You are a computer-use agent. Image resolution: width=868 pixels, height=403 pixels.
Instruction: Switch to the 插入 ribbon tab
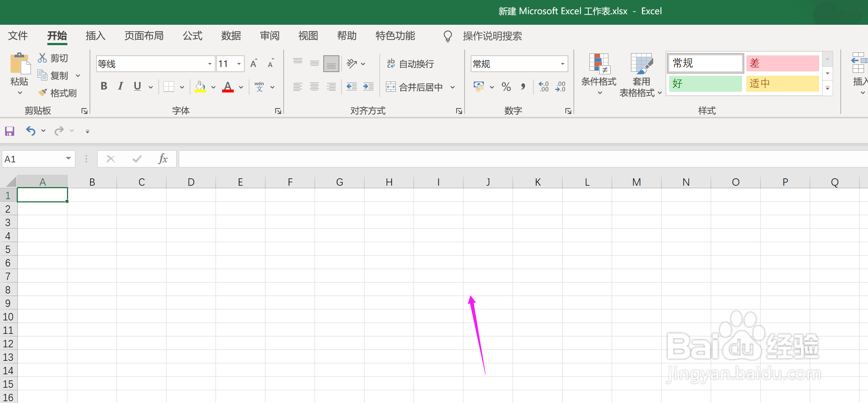coord(95,36)
